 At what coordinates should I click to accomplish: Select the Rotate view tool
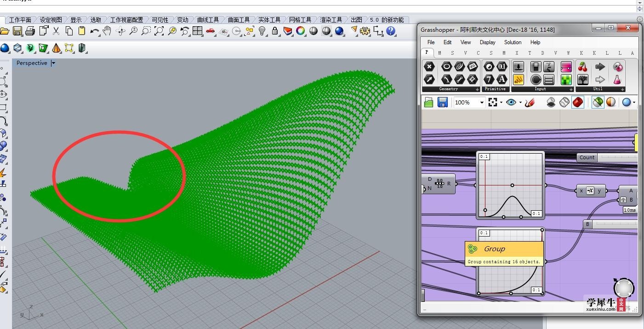pos(120,31)
